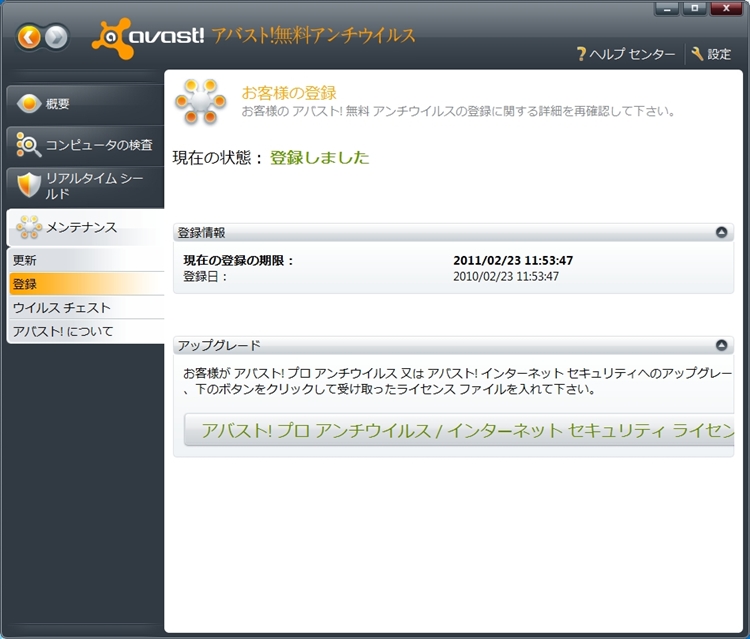
Task: Open ヘルプ センター help center
Action: [x=626, y=54]
